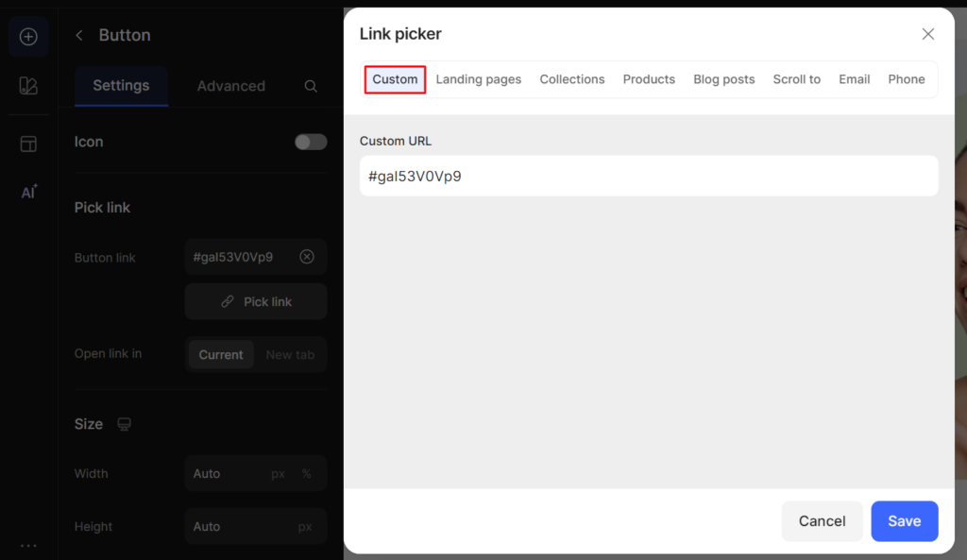Click the desktop device icon beside Size
Image resolution: width=967 pixels, height=560 pixels.
pos(125,424)
